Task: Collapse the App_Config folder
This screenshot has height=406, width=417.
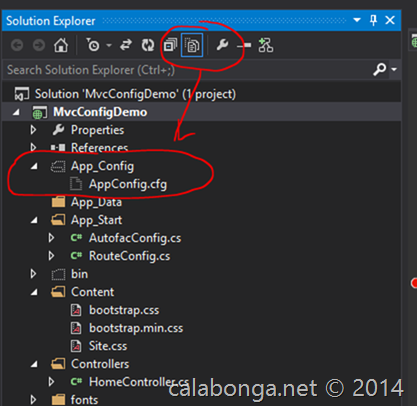Action: coord(34,166)
